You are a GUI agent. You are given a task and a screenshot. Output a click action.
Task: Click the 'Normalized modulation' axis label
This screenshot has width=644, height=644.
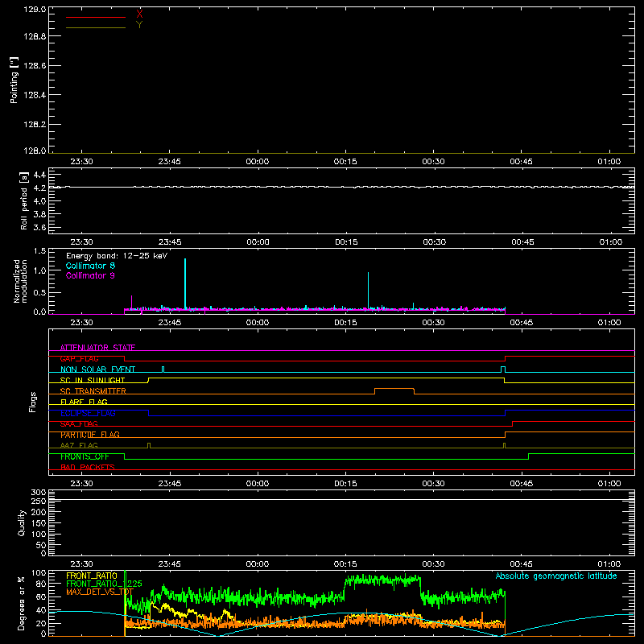pos(20,281)
